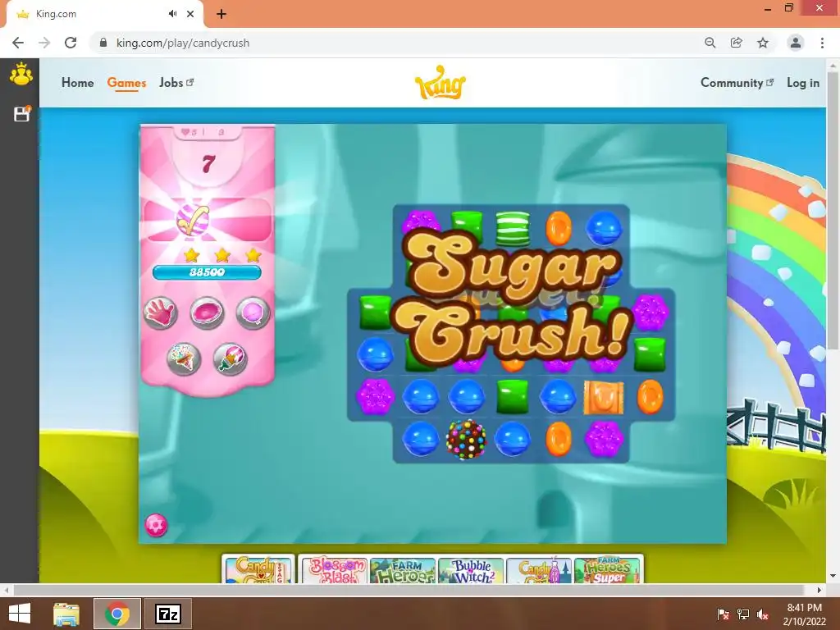Click the King logo at page center
This screenshot has width=840, height=630.
tap(440, 83)
